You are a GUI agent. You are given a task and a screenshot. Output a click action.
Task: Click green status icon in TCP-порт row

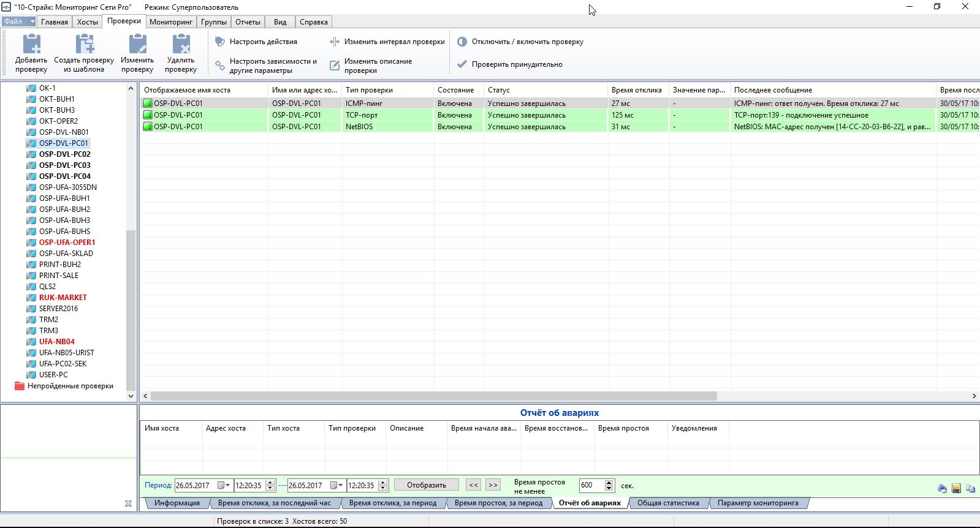point(148,115)
